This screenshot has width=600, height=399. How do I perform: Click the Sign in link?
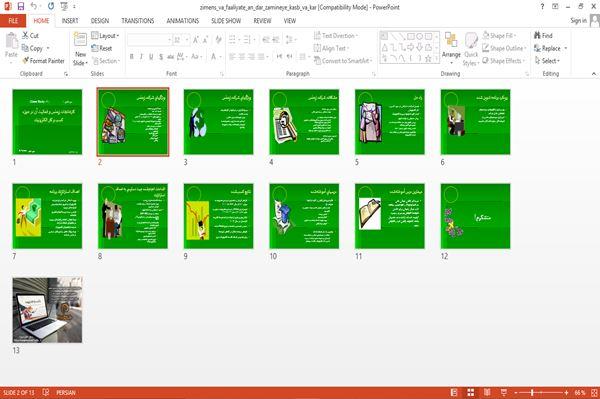578,20
